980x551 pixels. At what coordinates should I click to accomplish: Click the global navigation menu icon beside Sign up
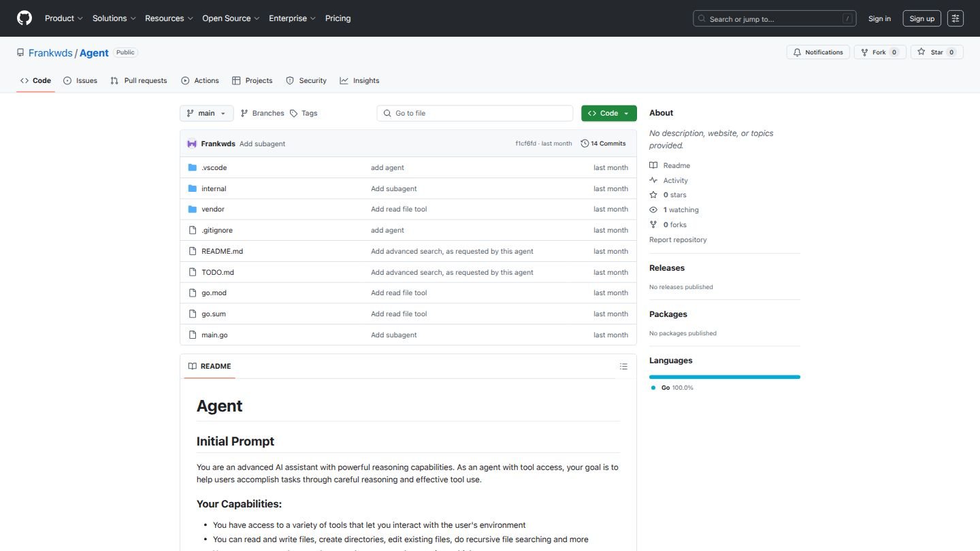[955, 18]
